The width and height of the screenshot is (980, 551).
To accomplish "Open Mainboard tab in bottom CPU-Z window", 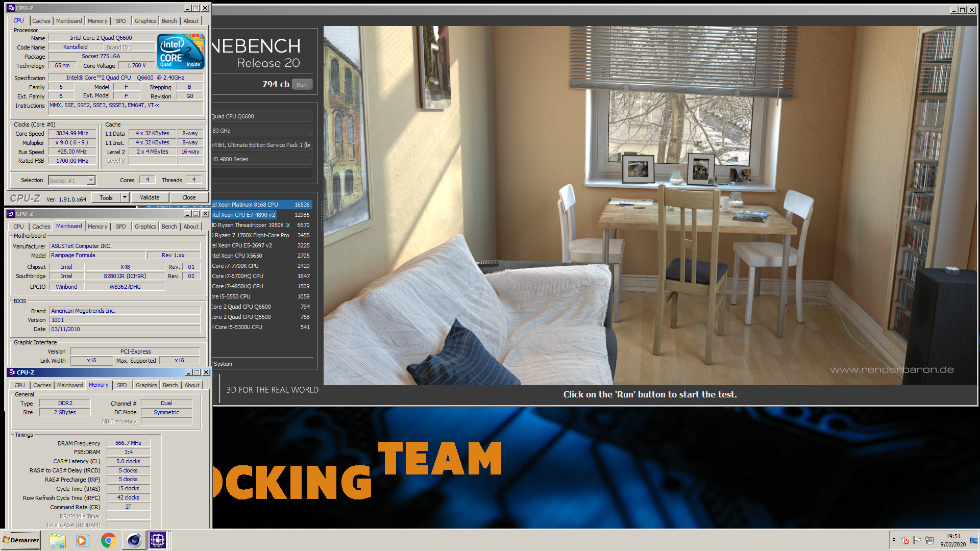I will 70,385.
